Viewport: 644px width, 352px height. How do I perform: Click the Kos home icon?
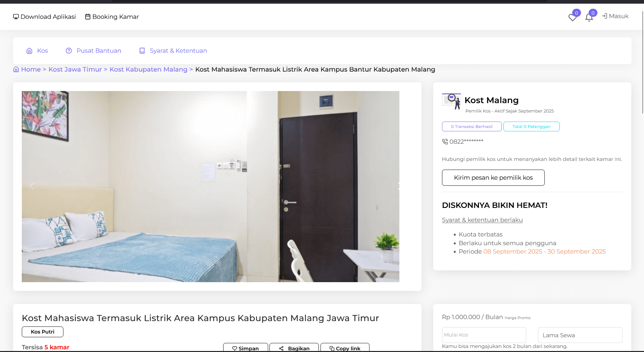point(30,51)
